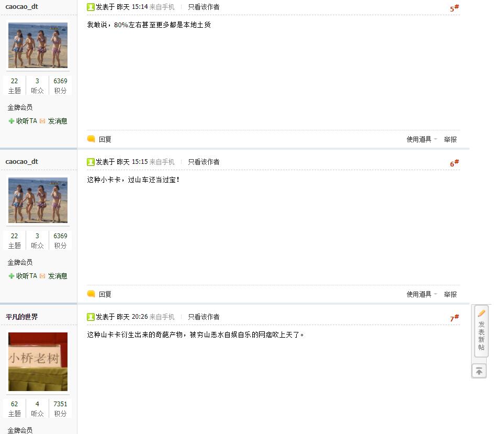Expand the 使用道具 dropdown on post 6
Viewport: 504px width, 434px height.
422,294
